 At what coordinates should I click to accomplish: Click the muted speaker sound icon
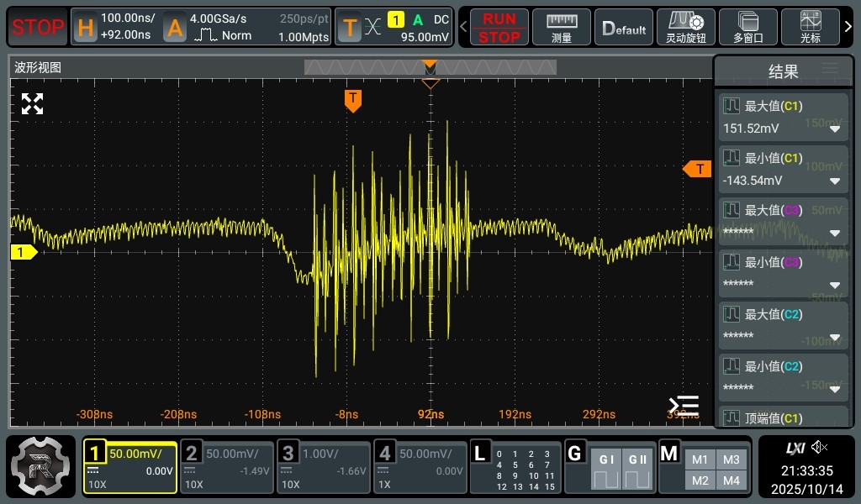tap(820, 447)
